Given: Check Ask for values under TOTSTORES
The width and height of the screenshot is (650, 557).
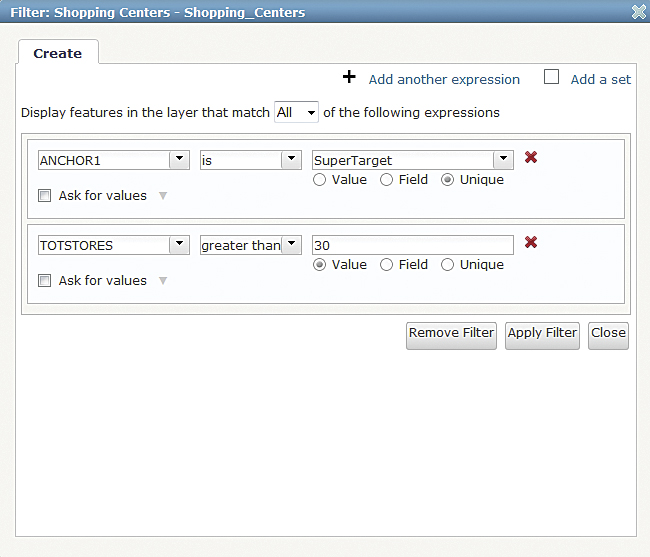Looking at the screenshot, I should click(x=44, y=281).
